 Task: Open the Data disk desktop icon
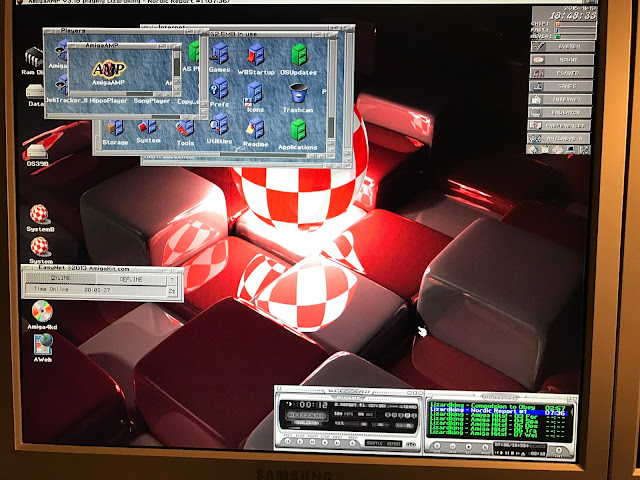click(35, 95)
